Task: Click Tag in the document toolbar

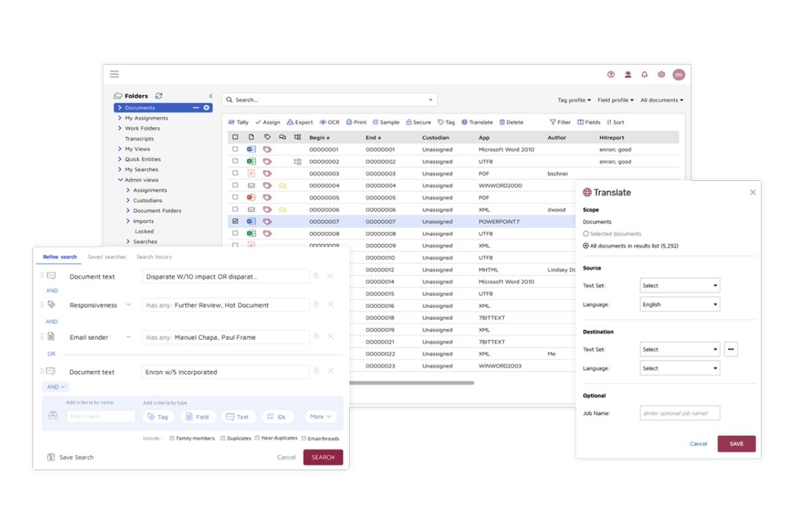Action: (x=446, y=122)
